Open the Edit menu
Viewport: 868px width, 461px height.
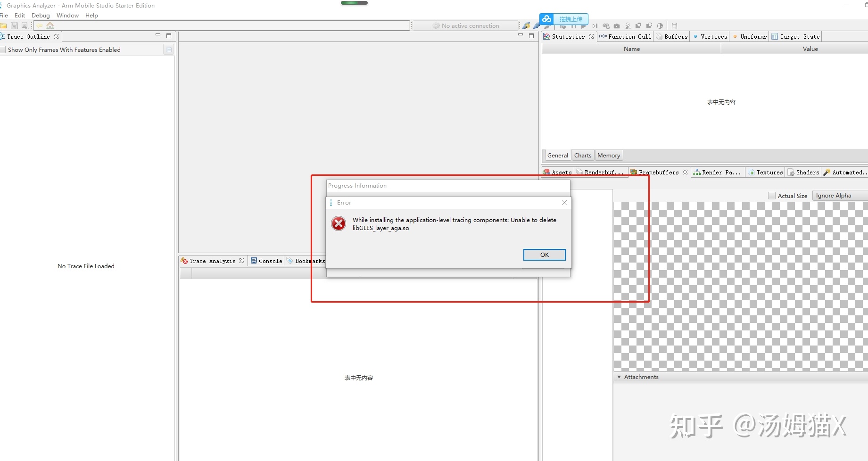[x=20, y=16]
